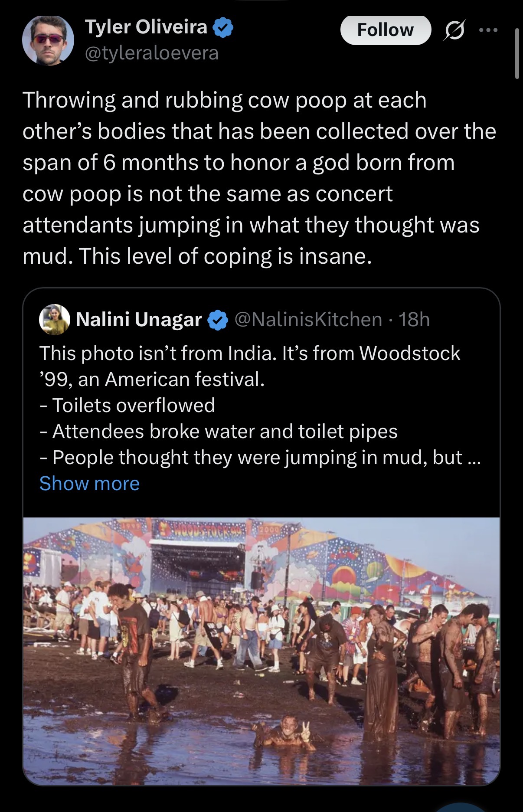Expand quoted tweet with Show more
The width and height of the screenshot is (523, 812).
(x=89, y=483)
